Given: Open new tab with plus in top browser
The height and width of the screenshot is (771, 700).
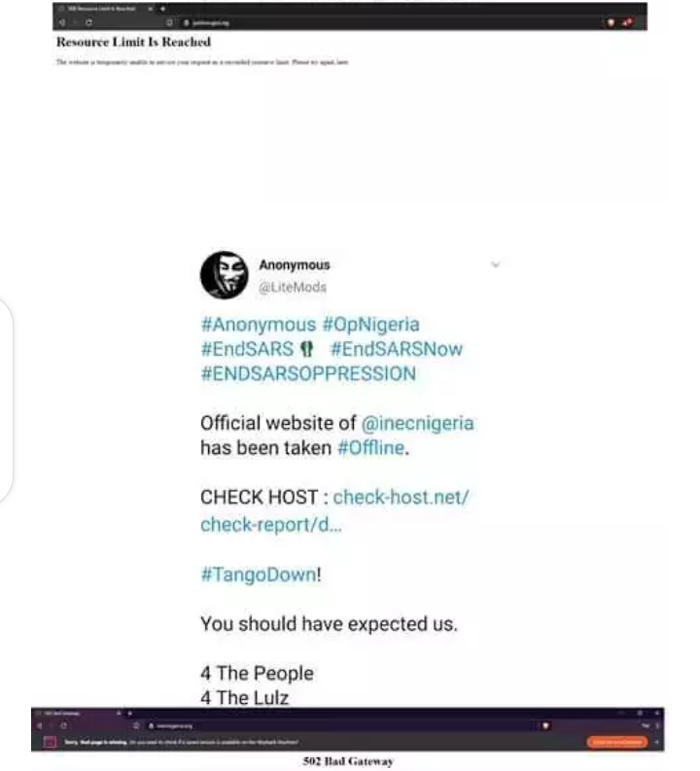Looking at the screenshot, I should [x=162, y=9].
